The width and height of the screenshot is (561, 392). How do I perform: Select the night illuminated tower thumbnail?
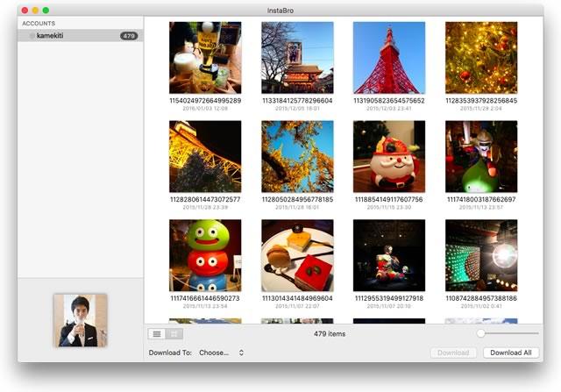click(x=205, y=156)
